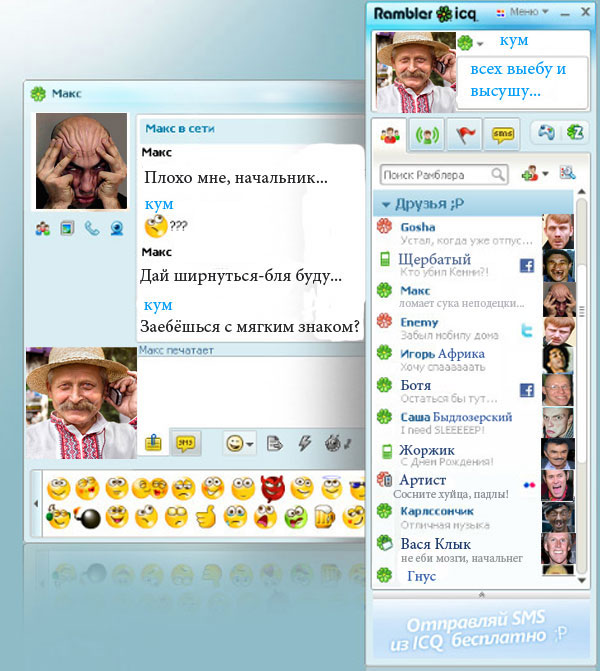This screenshot has width=600, height=671.
Task: Click the free SMS banner link
Action: click(483, 629)
